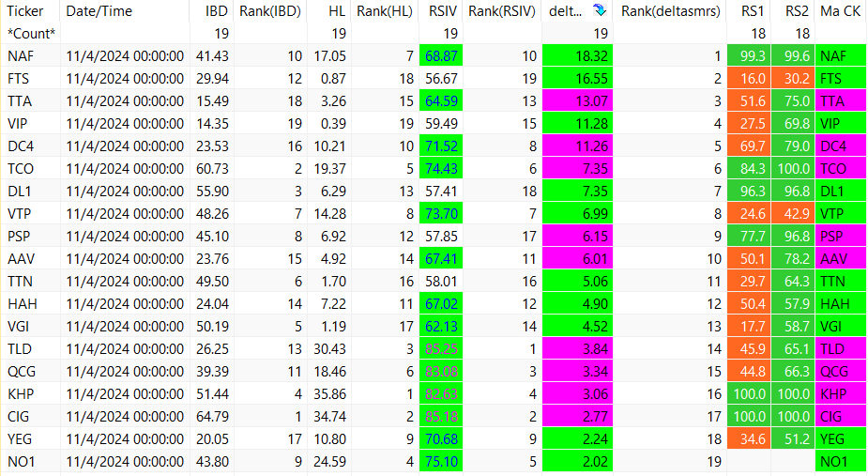Click RSIV value 85.18 in CIG row
868x476 pixels.
441,417
